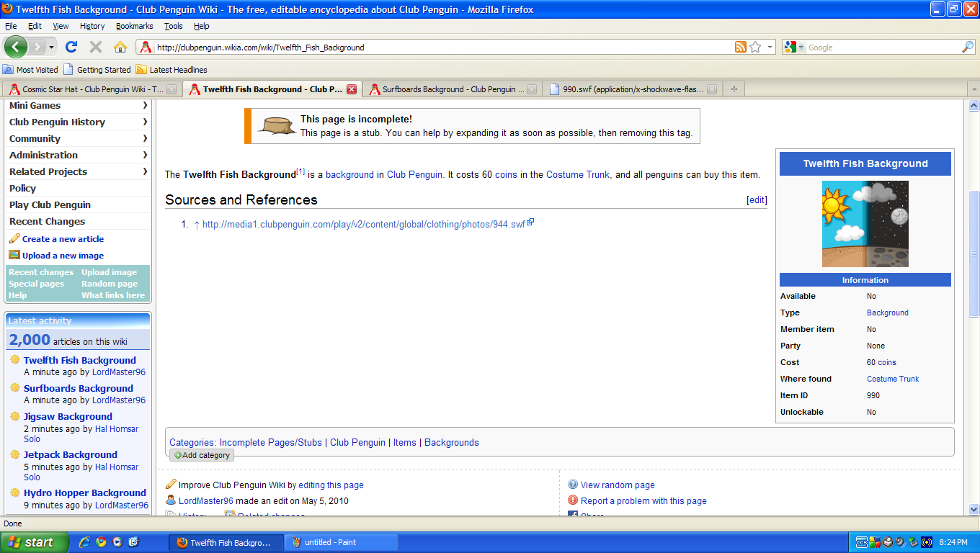The image size is (980, 553).
Task: Click the taskbar clock showing 8:24 PM
Action: [953, 542]
